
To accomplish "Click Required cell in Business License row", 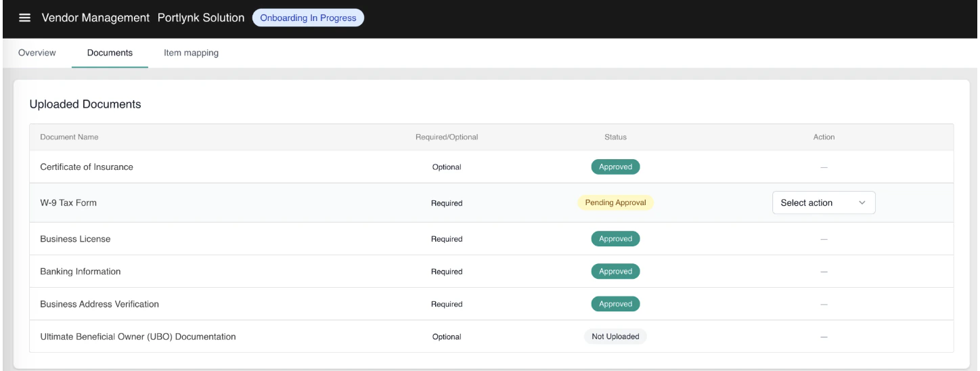I will [x=447, y=239].
